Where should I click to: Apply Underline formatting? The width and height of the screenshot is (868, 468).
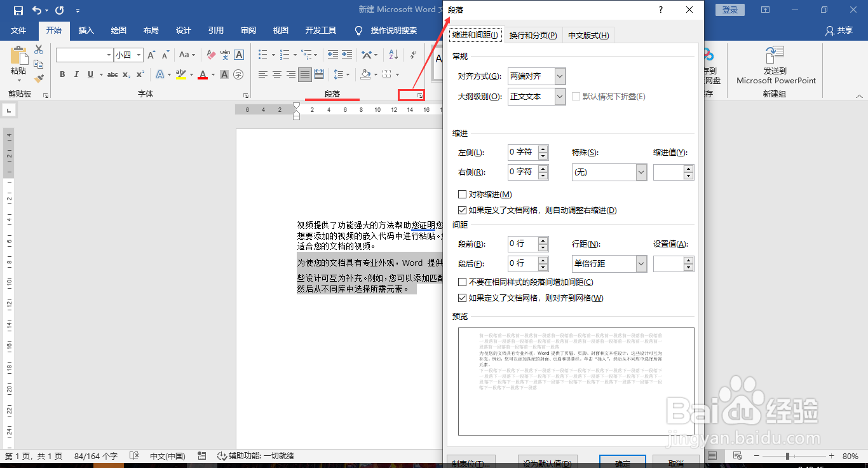pos(89,75)
